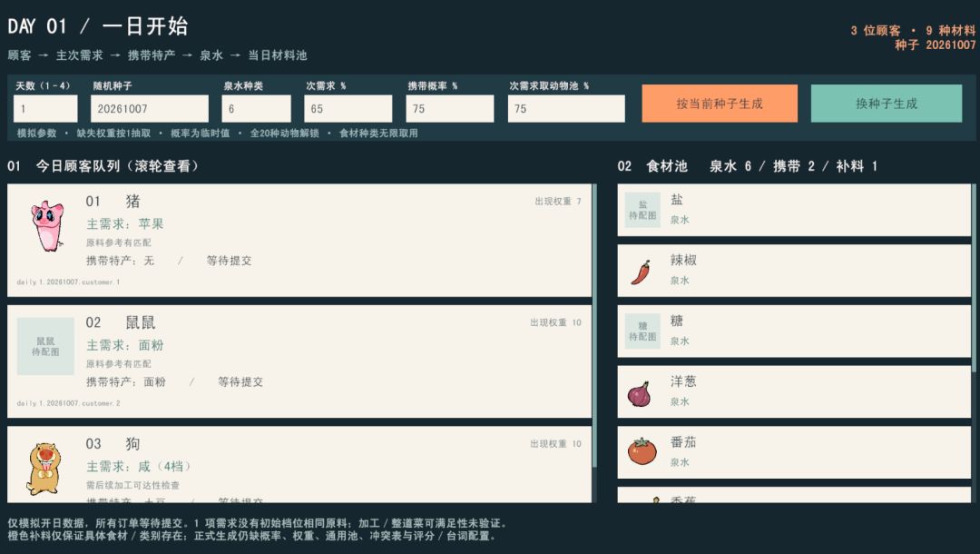This screenshot has width=980, height=554.
Task: Click the pig customer avatar
Action: pyautogui.click(x=47, y=225)
